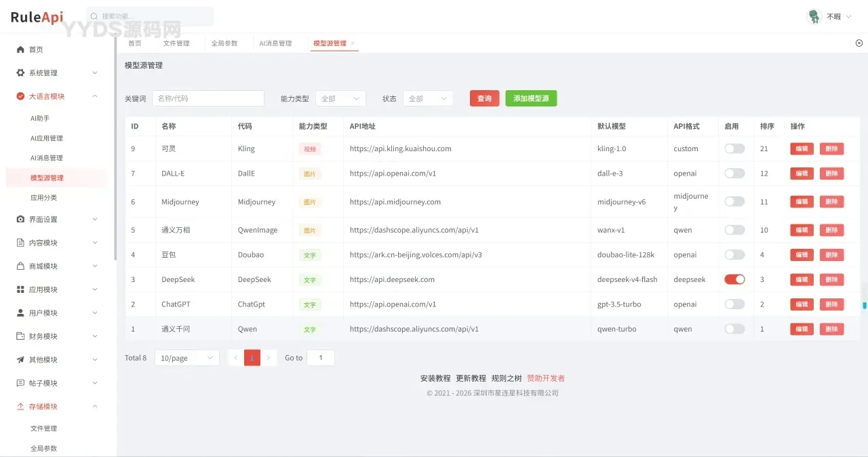Select page 1 in pagination

point(252,357)
